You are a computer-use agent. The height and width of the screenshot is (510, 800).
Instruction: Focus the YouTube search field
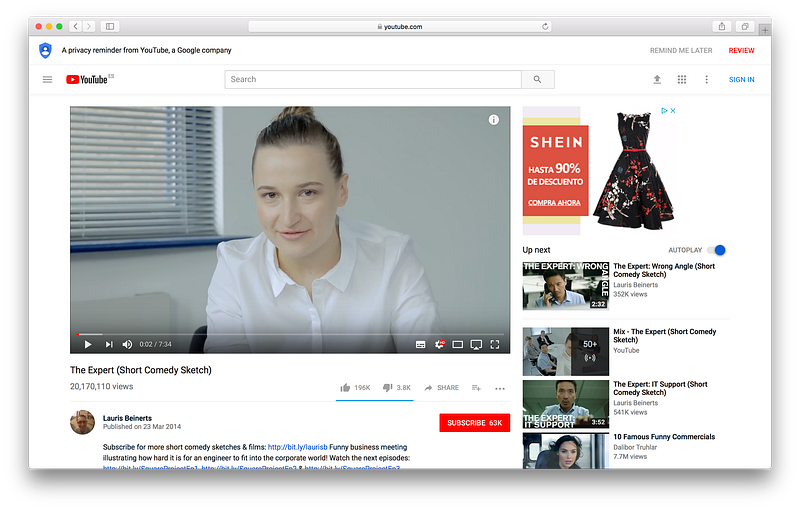pos(373,80)
